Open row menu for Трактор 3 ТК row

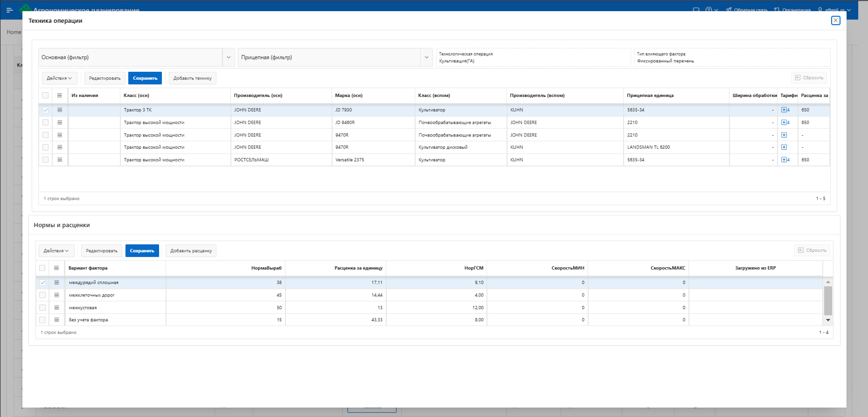[x=60, y=110]
